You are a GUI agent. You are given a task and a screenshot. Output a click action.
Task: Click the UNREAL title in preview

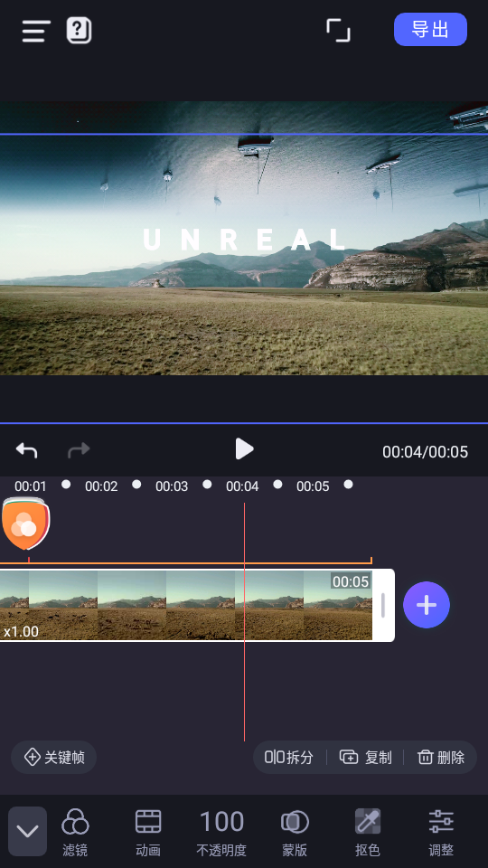pyautogui.click(x=245, y=240)
